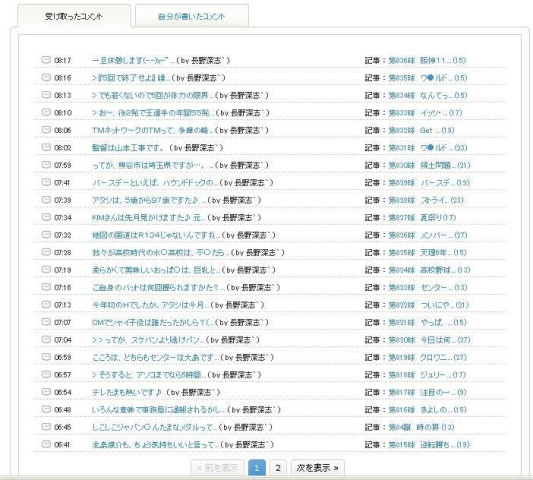Click the comment icon beside 06:48
533x480 pixels.
(46, 409)
